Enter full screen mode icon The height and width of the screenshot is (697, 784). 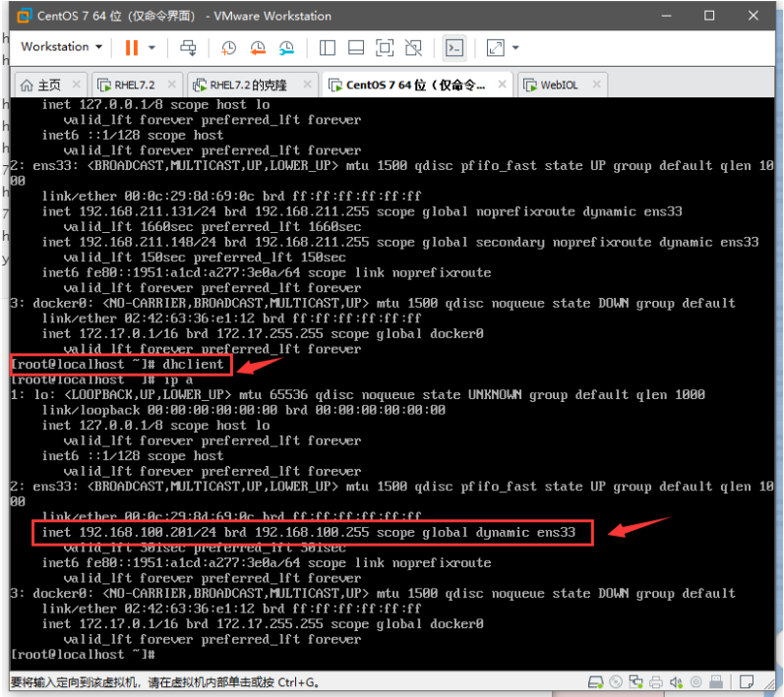[x=385, y=48]
